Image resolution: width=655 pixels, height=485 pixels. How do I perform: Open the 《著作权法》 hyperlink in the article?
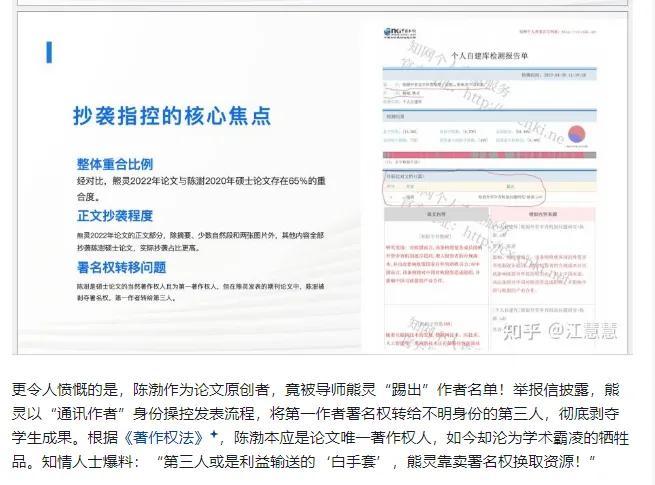tap(163, 438)
